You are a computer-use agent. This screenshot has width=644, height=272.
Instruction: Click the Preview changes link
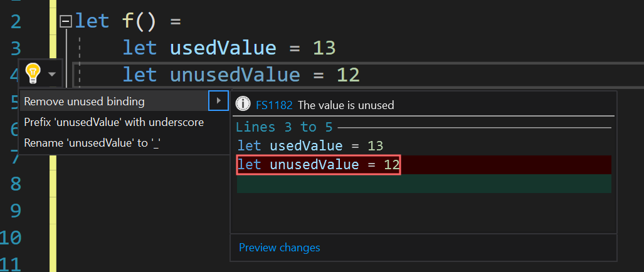point(279,248)
